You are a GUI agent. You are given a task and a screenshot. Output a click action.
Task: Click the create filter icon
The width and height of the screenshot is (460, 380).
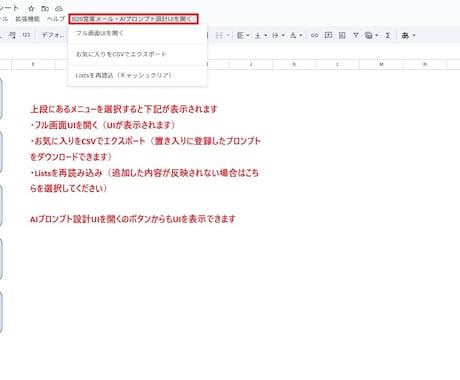(356, 35)
